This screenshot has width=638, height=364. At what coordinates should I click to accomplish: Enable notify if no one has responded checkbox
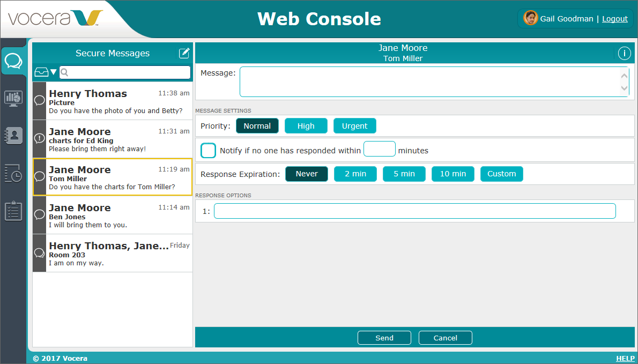tap(209, 151)
